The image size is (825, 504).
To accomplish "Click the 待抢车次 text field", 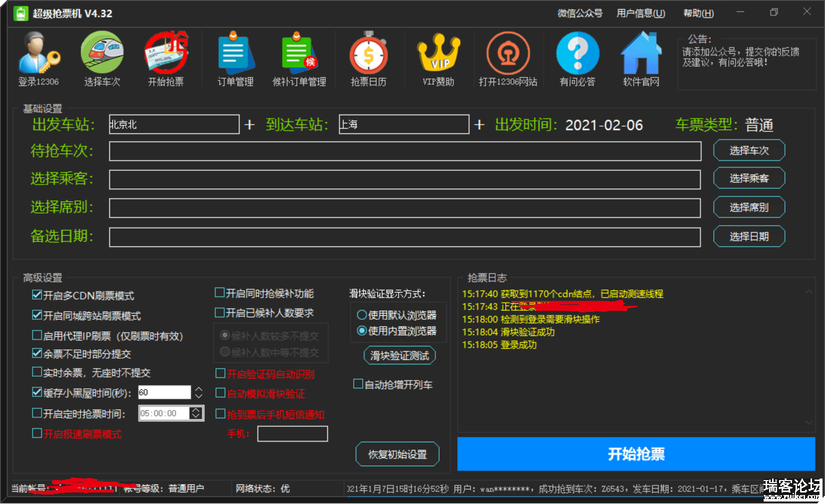I will (405, 151).
